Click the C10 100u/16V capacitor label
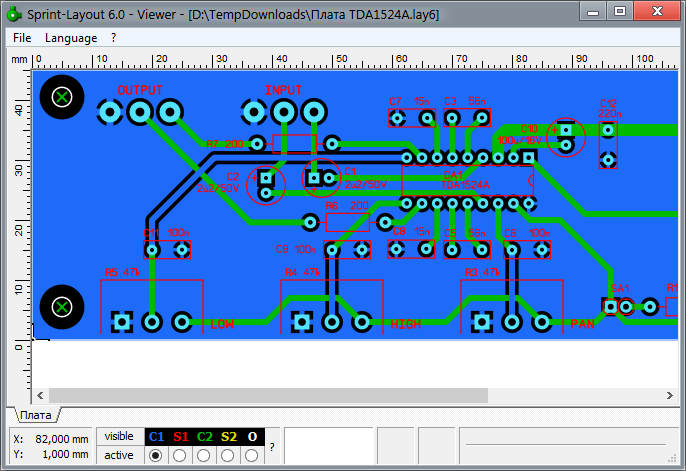 [520, 135]
